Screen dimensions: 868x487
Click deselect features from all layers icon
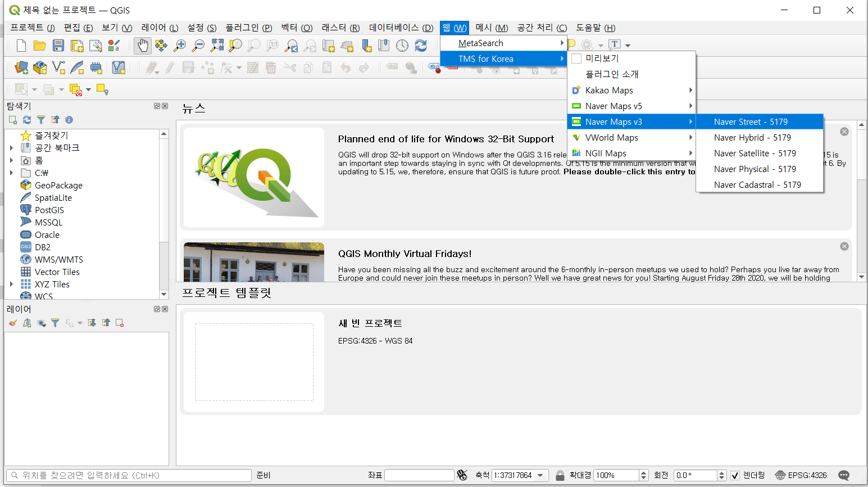pos(75,89)
